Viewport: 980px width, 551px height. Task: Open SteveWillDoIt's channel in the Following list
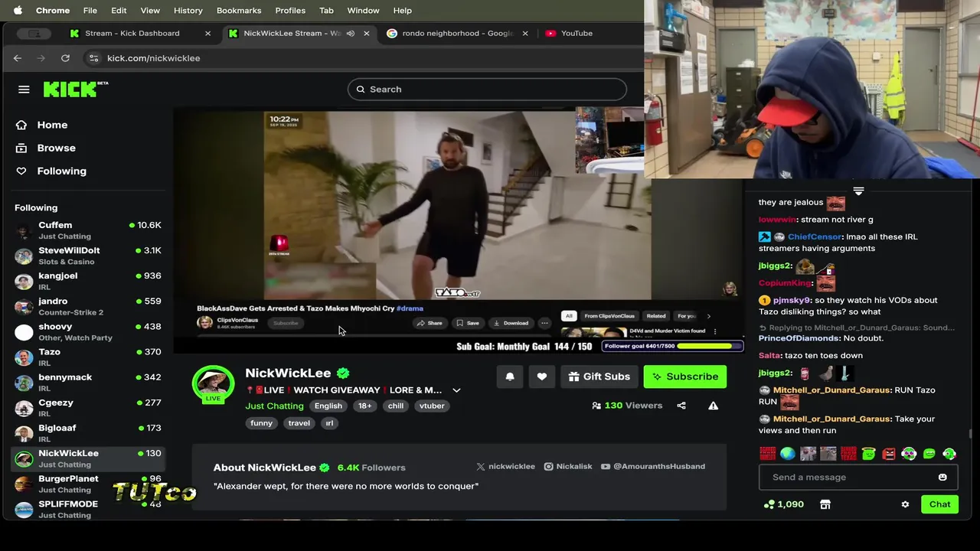coord(88,256)
